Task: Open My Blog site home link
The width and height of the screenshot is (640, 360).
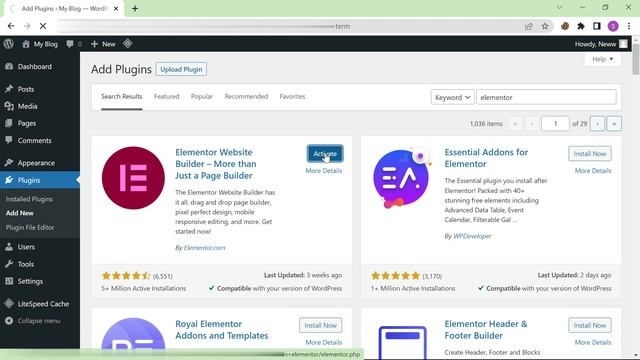Action: (x=40, y=44)
